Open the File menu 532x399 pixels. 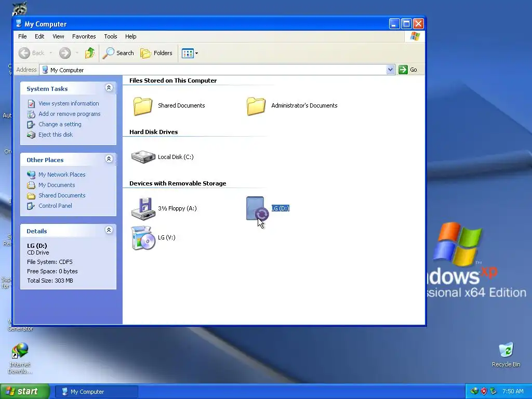(22, 36)
